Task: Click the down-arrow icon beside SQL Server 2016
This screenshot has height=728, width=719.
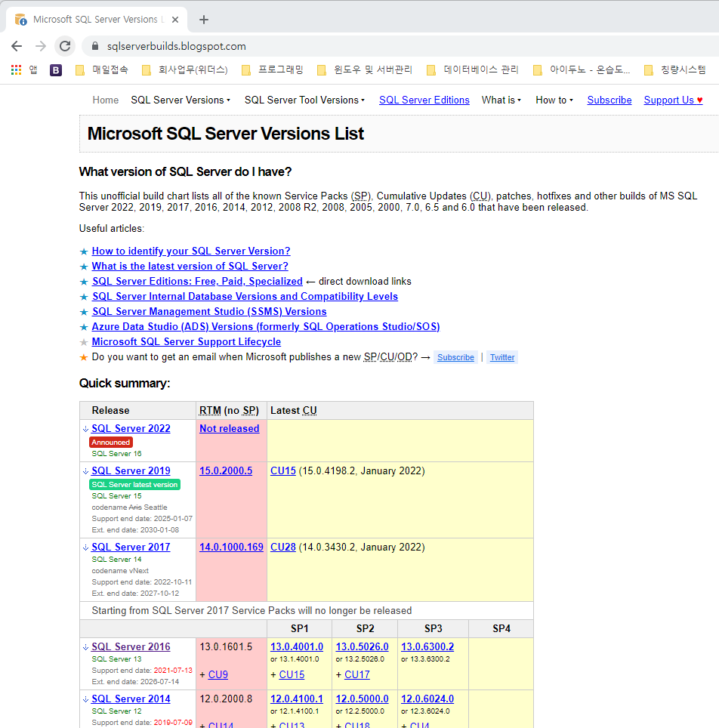Action: [85, 647]
